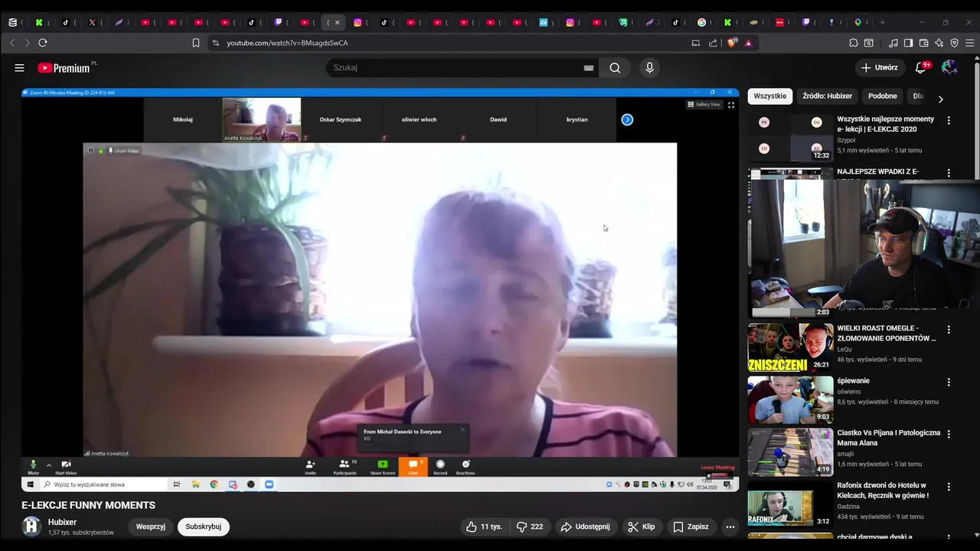
Task: Go to YouTube Premium home logo
Action: click(x=64, y=67)
